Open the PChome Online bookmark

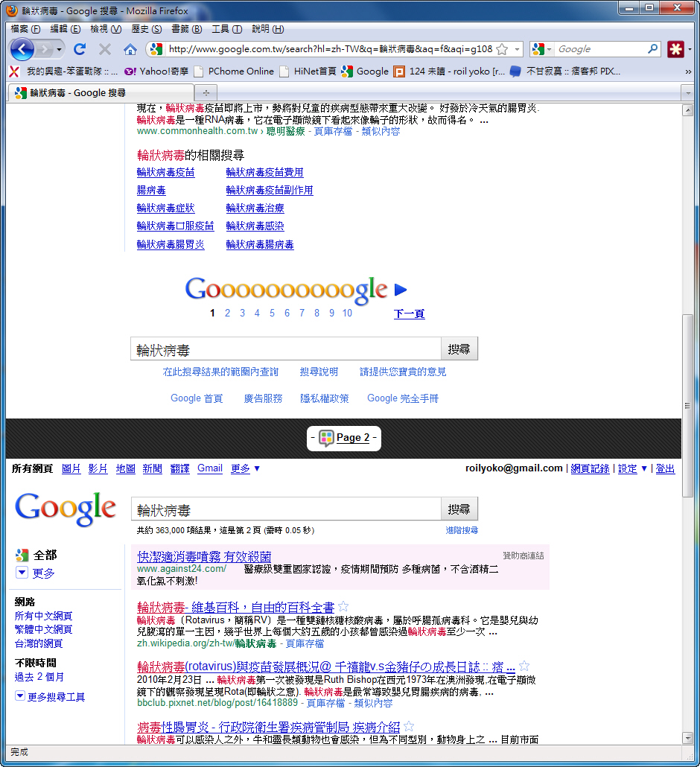click(x=235, y=71)
